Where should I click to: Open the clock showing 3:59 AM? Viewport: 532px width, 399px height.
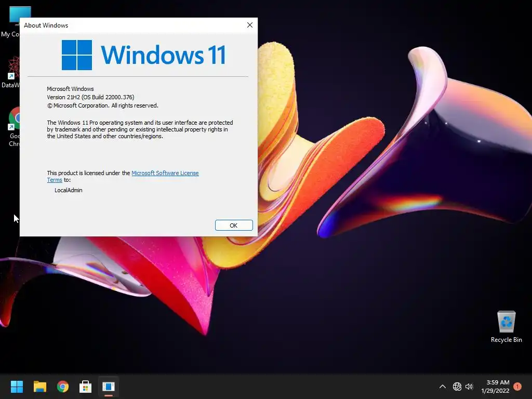(498, 382)
